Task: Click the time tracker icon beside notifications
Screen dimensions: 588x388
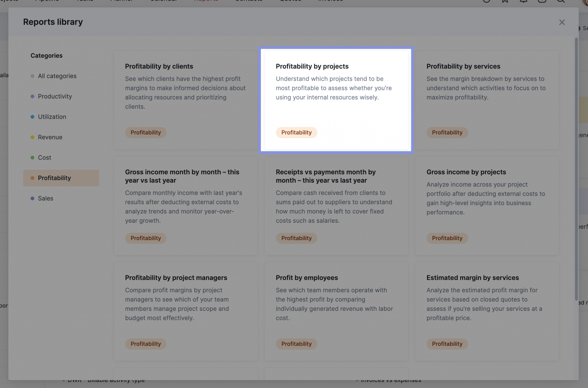Action: point(542,1)
